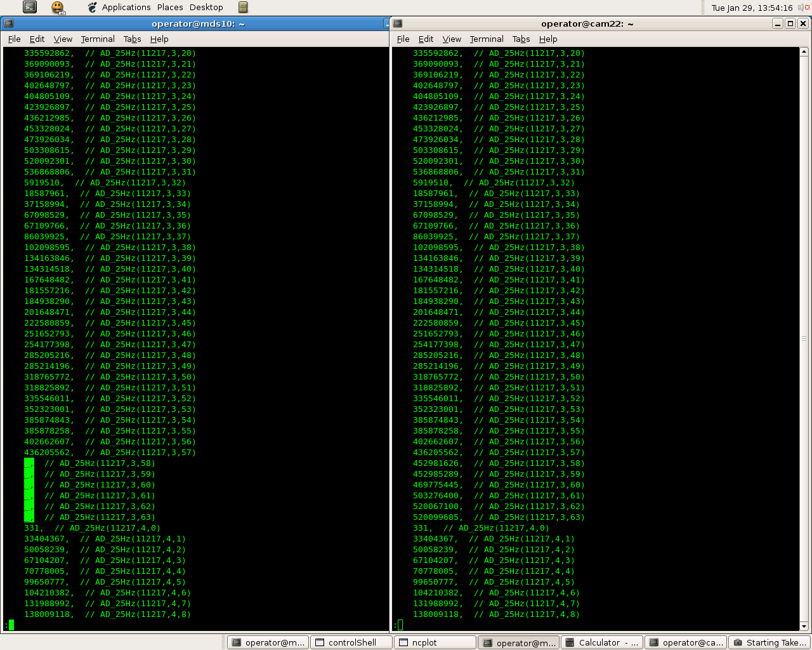
Task: Click value 254177398 in mds10 terminal
Action: [46, 345]
